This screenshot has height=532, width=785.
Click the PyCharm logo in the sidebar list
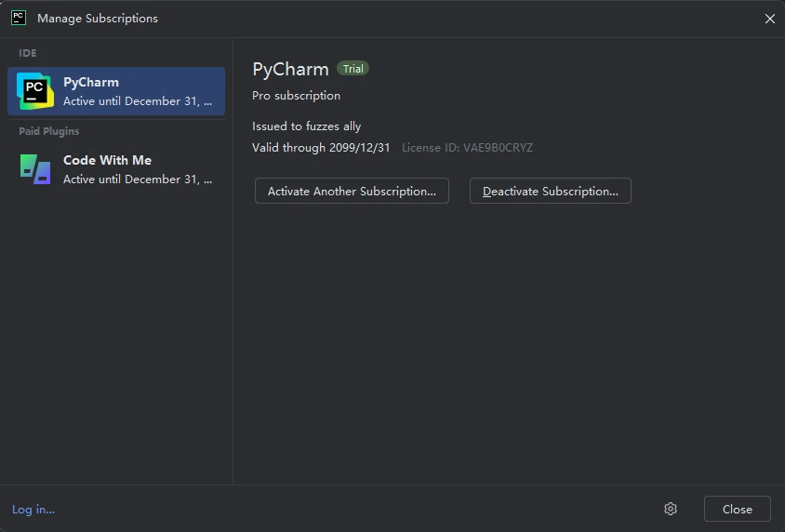tap(35, 90)
